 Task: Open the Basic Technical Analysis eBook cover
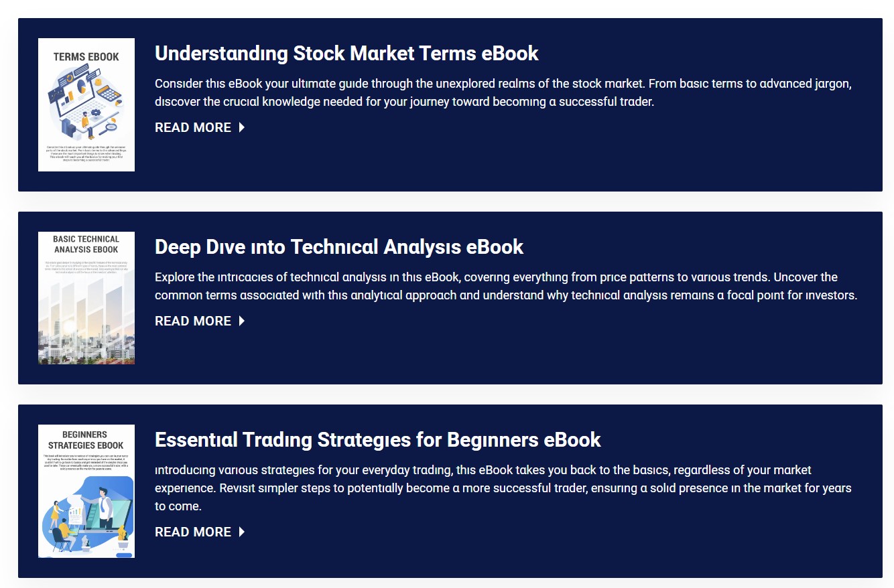click(x=86, y=298)
